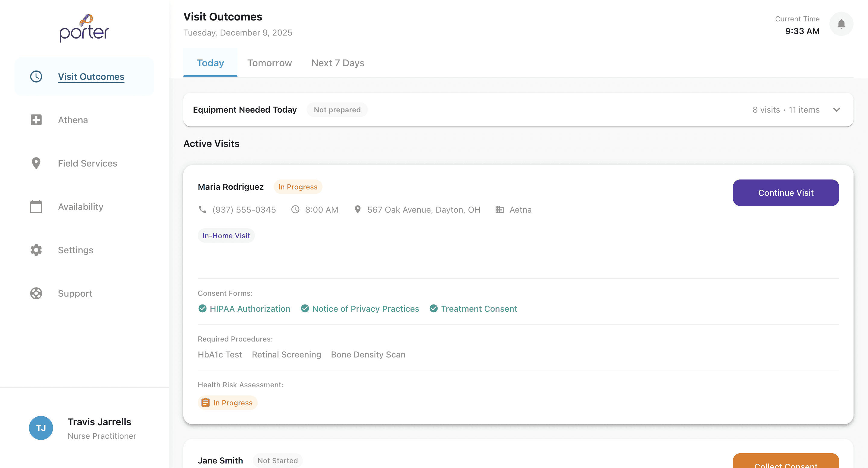Click the Notice of Privacy Practices check

[305, 308]
